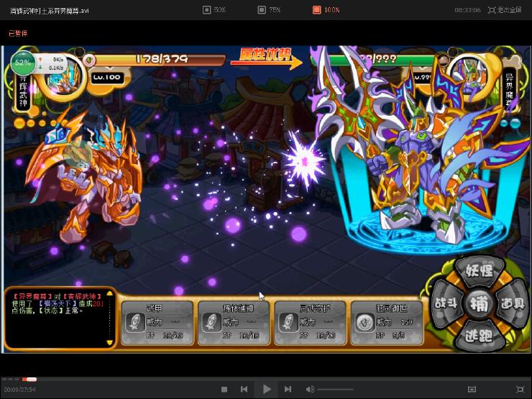Click the battle log message text
The width and height of the screenshot is (532, 399).
(x=58, y=303)
